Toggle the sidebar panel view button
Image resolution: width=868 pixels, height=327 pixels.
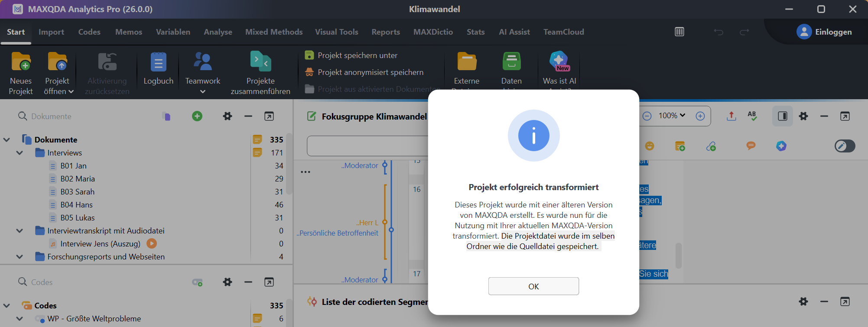[782, 116]
